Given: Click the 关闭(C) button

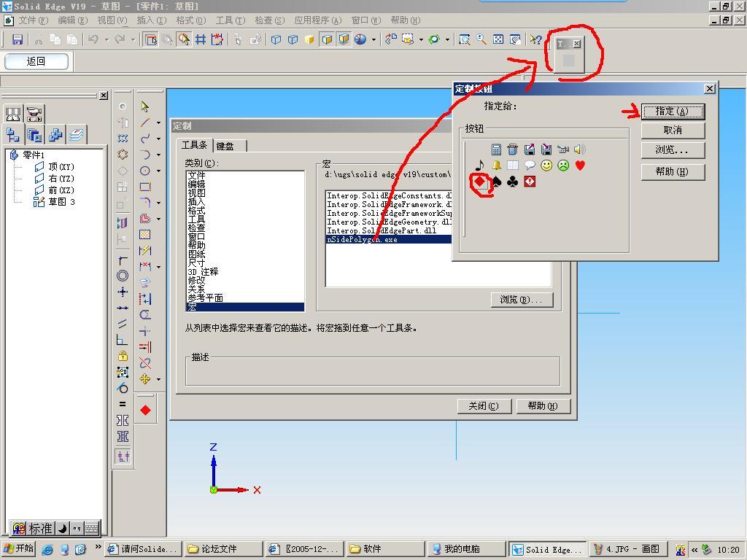Looking at the screenshot, I should (x=484, y=405).
